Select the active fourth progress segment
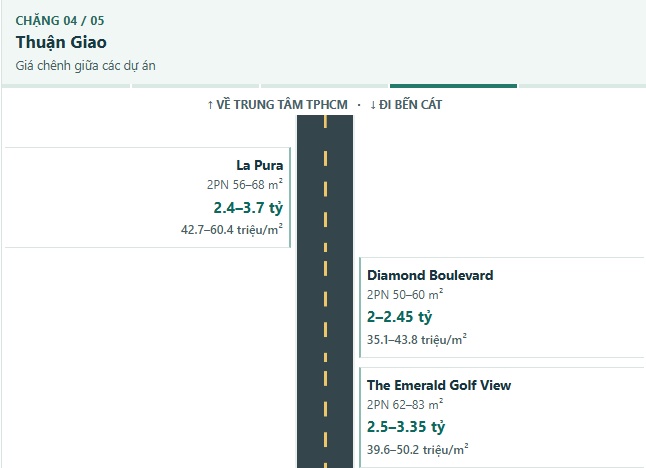The height and width of the screenshot is (468, 646). click(x=454, y=86)
